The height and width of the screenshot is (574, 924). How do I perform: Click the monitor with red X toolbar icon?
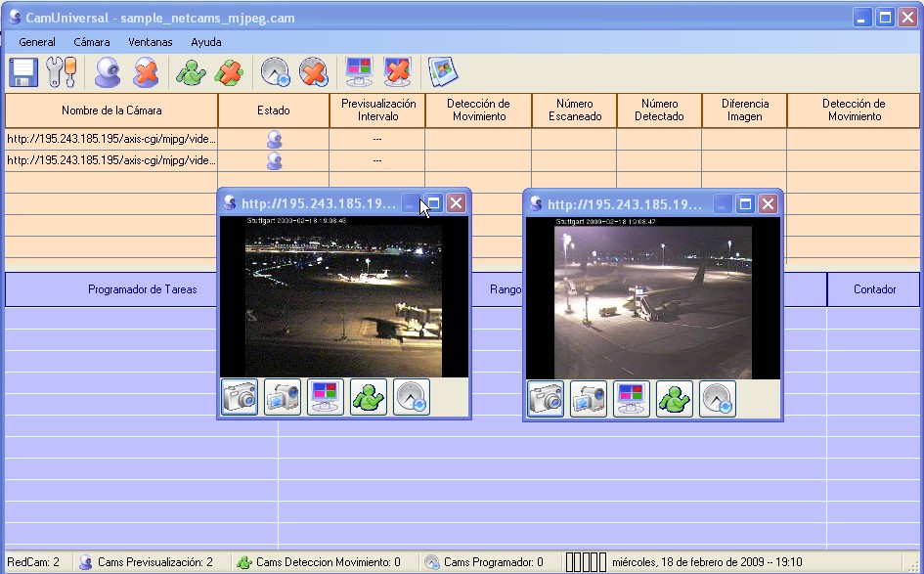point(397,72)
